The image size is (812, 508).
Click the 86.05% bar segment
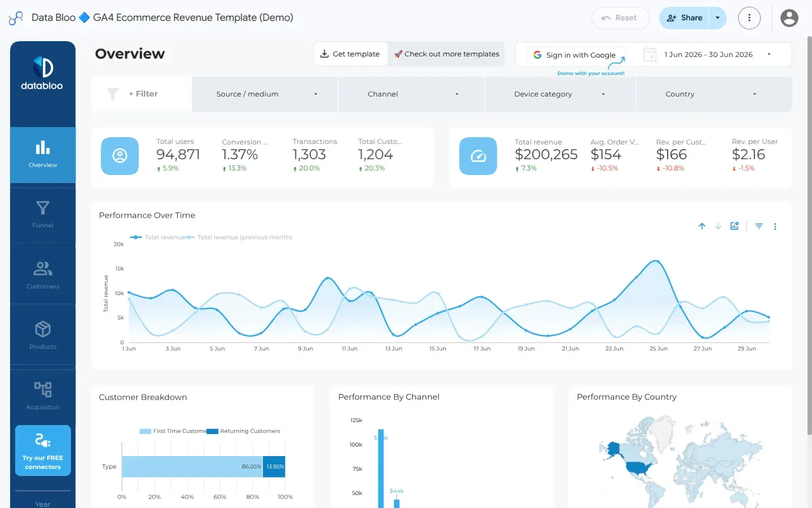point(192,467)
